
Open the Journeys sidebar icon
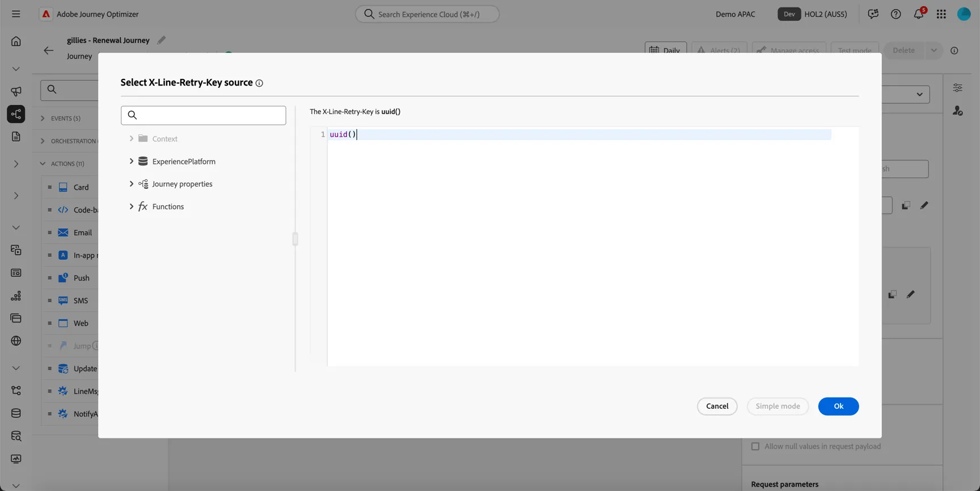click(16, 114)
